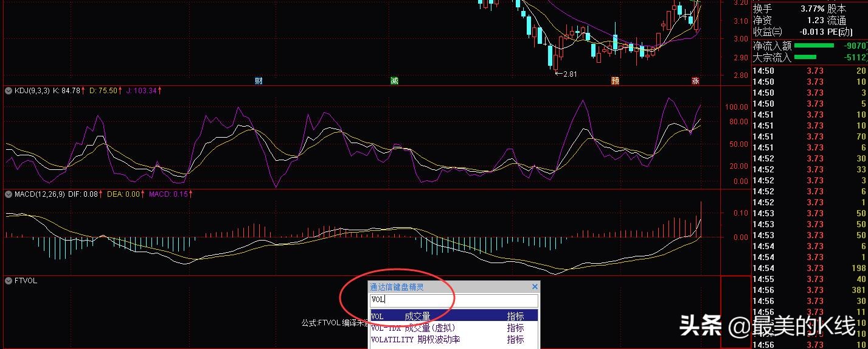Click the 100.00 KDJ axis label
This screenshot has width=868, height=349.
click(x=736, y=107)
